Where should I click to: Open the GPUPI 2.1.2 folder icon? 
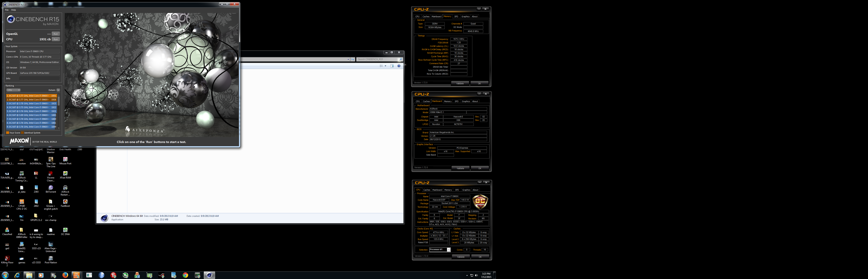[36, 217]
